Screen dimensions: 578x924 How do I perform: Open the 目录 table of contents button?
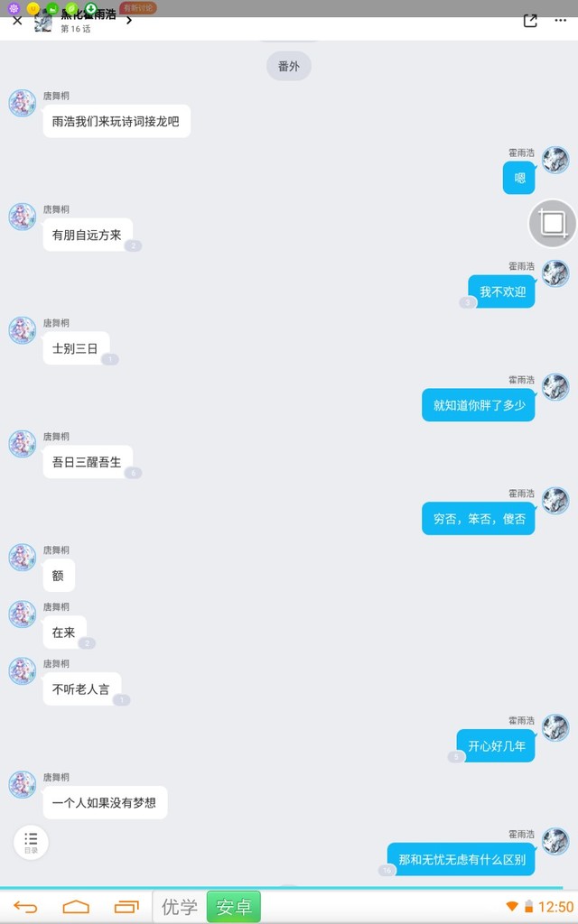31,842
